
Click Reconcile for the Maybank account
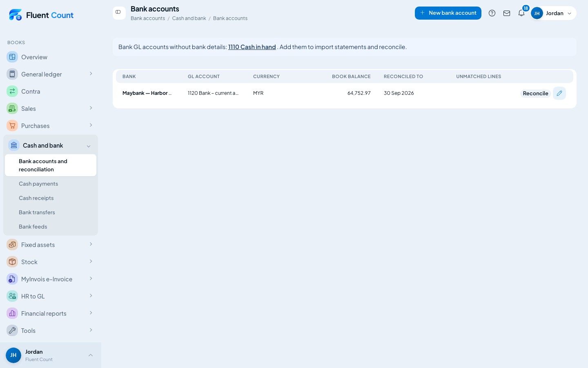click(x=535, y=93)
